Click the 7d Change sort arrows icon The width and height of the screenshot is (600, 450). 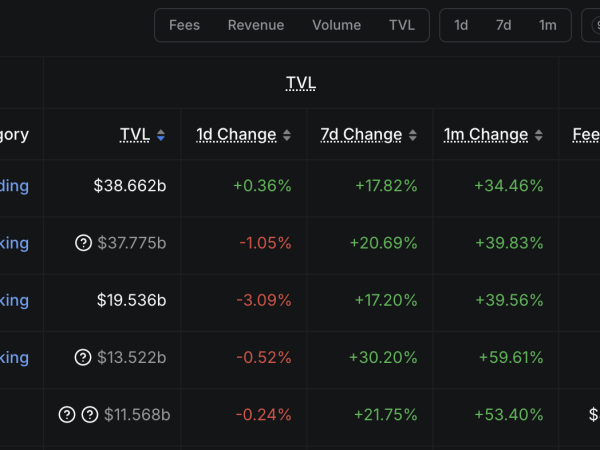click(412, 135)
